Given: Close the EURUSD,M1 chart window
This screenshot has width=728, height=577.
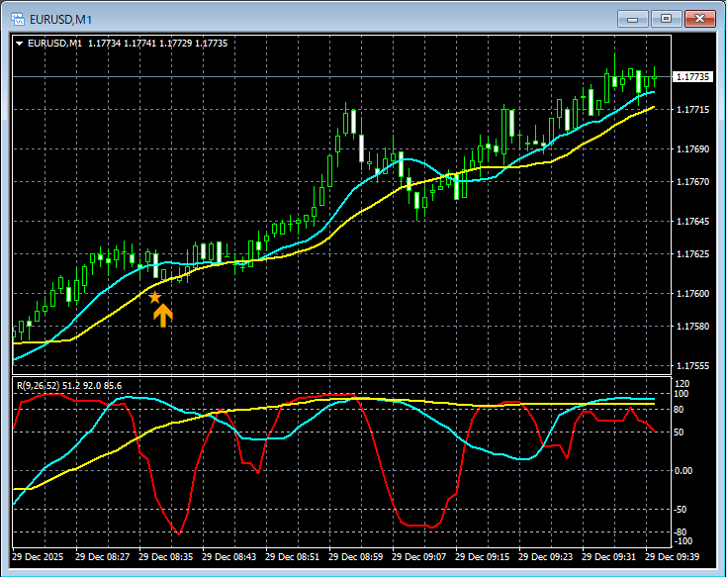Looking at the screenshot, I should coord(700,19).
